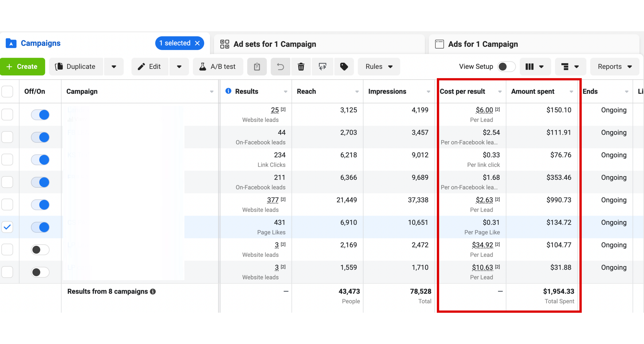This screenshot has width=644, height=344.
Task: Click the tag label icon
Action: click(344, 67)
